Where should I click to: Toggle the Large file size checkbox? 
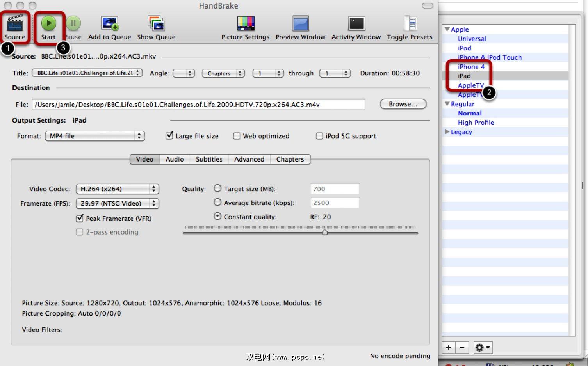(x=169, y=136)
